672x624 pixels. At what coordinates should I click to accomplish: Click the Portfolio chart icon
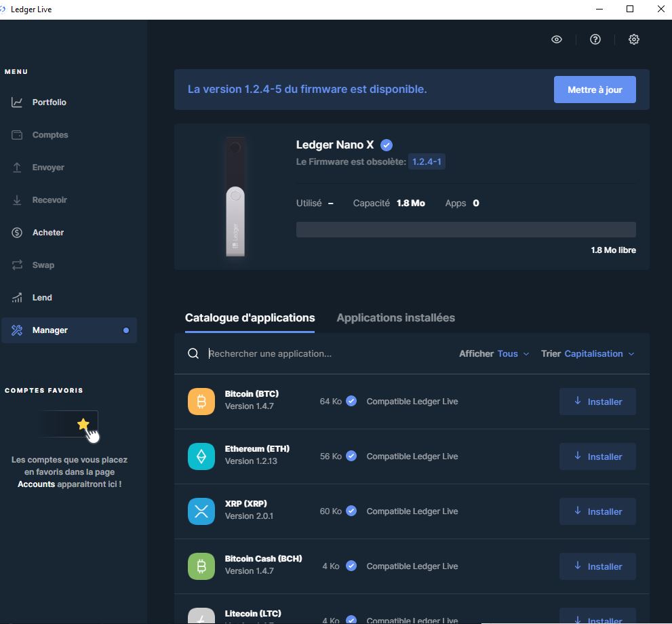pyautogui.click(x=17, y=102)
